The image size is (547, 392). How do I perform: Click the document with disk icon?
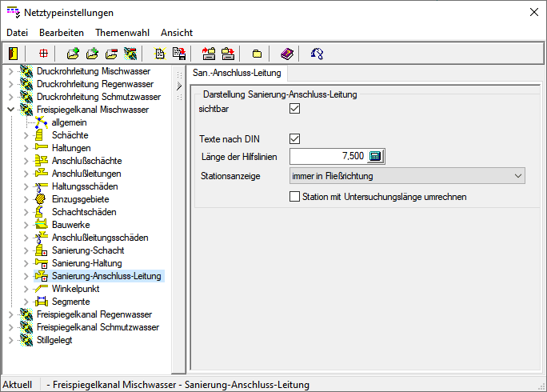pos(179,54)
